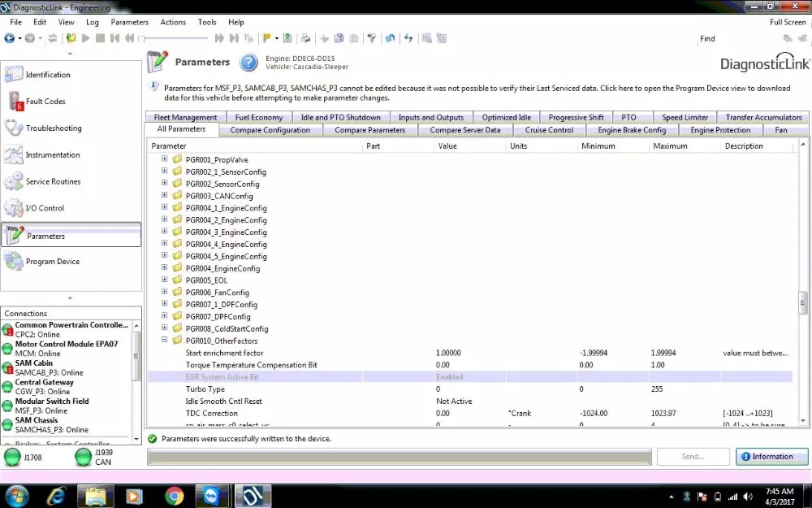812x508 pixels.
Task: Click the blue help question mark icon
Action: point(248,63)
